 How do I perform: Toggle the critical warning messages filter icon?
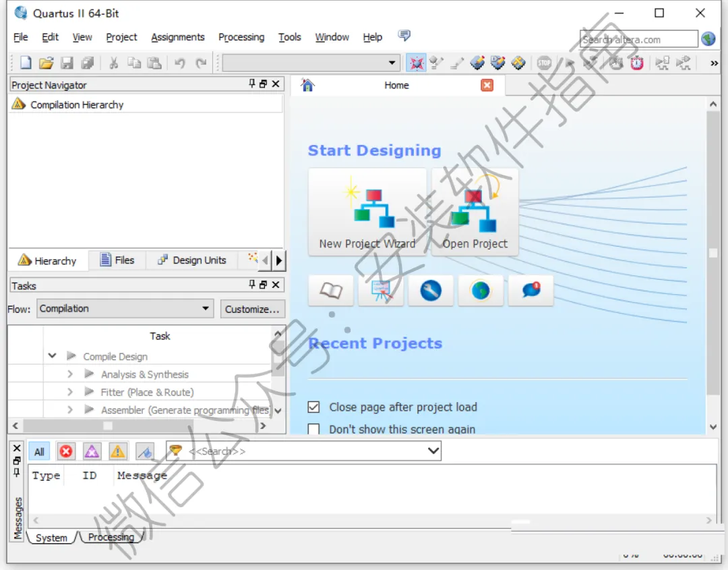[92, 451]
